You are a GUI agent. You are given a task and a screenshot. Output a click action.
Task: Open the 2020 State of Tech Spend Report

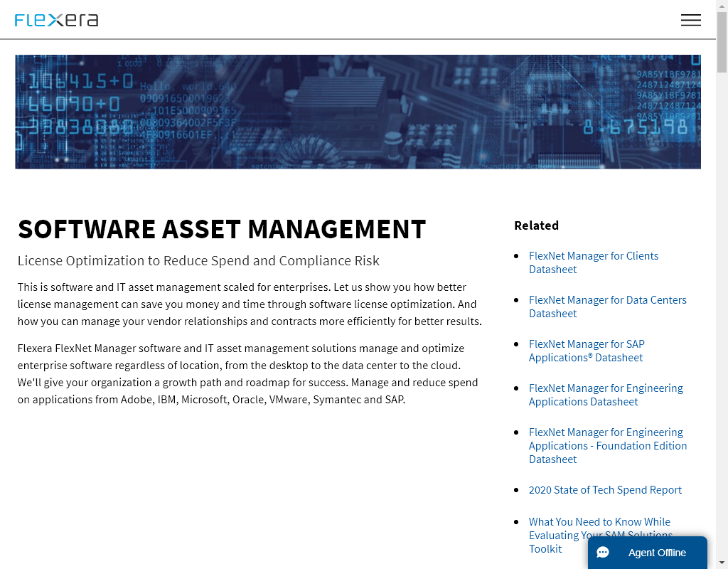(x=605, y=490)
